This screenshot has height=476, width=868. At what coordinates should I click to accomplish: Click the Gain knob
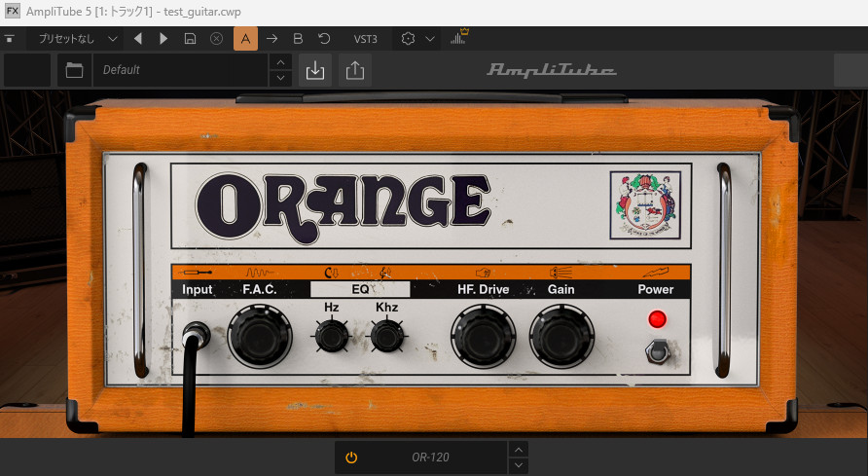(561, 336)
